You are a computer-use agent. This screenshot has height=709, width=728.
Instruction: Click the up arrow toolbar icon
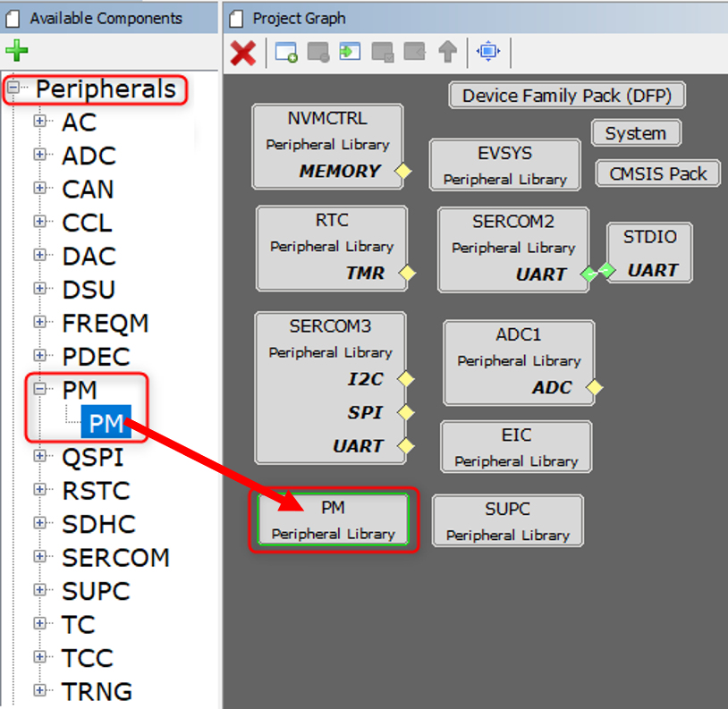pyautogui.click(x=447, y=53)
